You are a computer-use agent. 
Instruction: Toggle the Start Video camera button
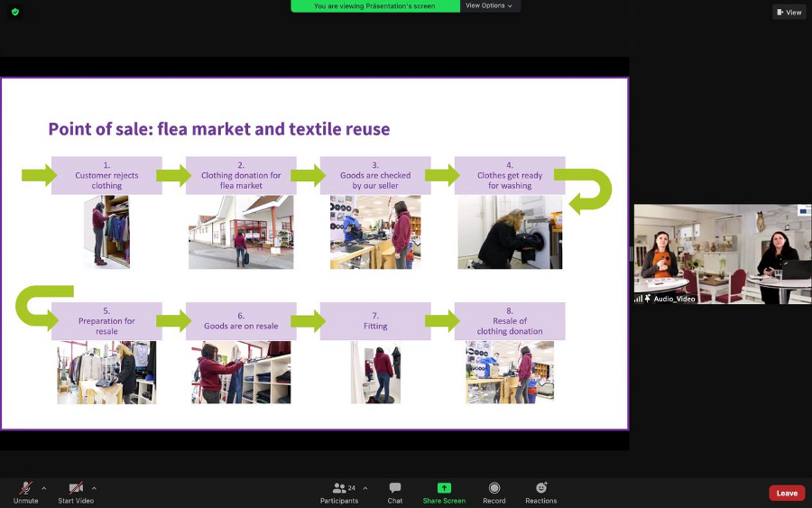[76, 488]
